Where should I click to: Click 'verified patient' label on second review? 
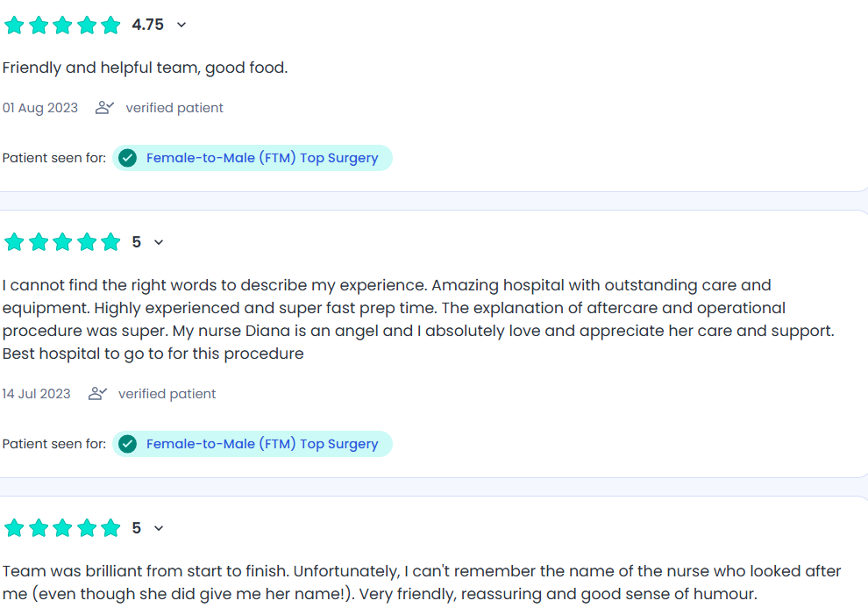click(167, 394)
